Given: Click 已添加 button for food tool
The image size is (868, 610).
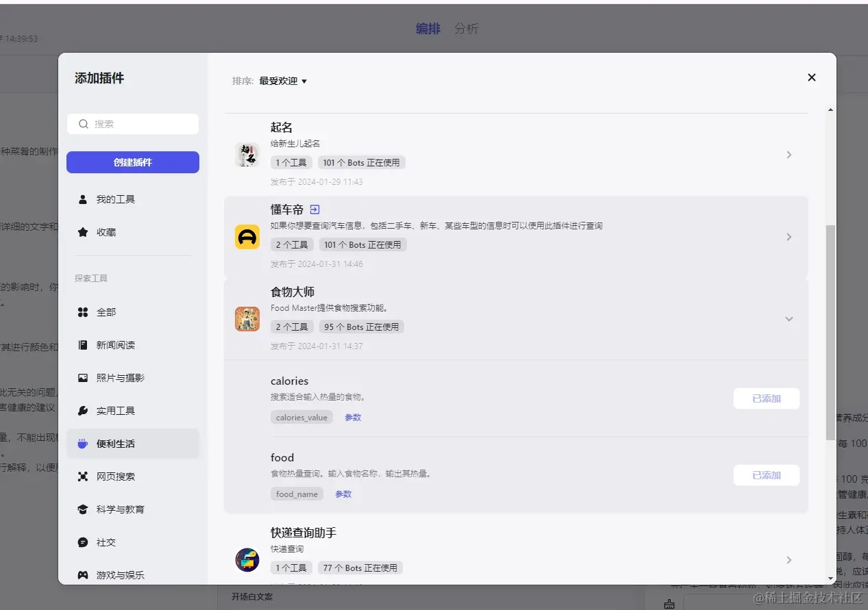Looking at the screenshot, I should pos(767,475).
